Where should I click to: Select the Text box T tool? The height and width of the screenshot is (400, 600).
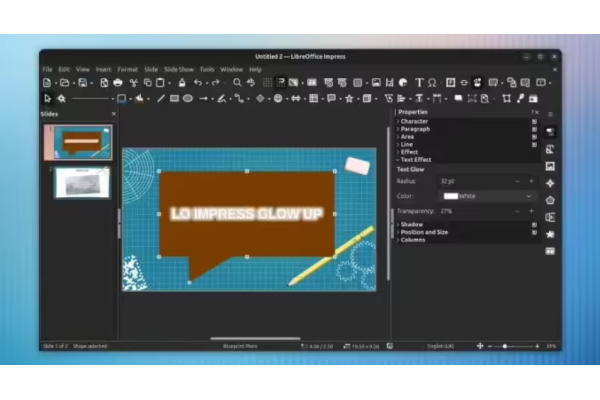(x=419, y=83)
